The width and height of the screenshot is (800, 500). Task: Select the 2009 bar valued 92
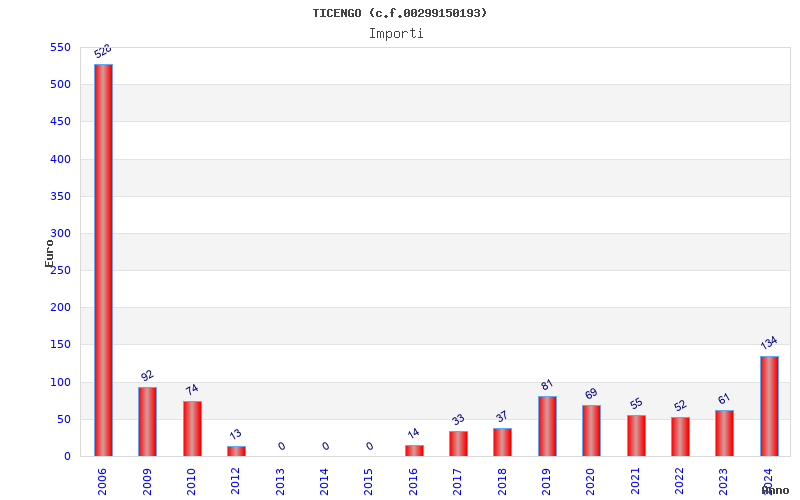147,421
